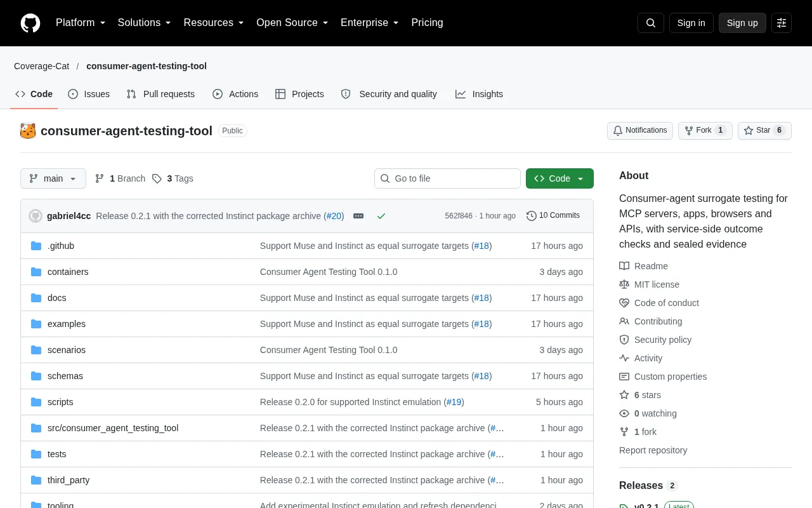Switch to the Issues tab
The image size is (812, 508).
(89, 94)
